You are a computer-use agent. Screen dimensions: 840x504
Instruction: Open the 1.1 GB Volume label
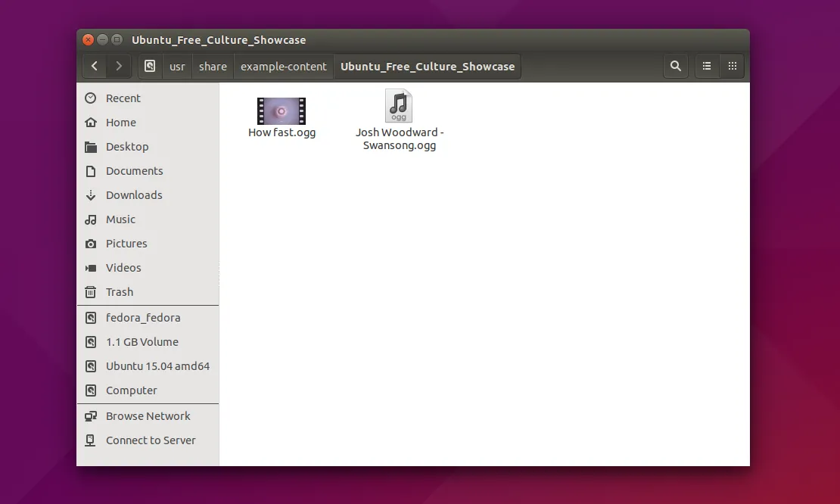pos(142,342)
